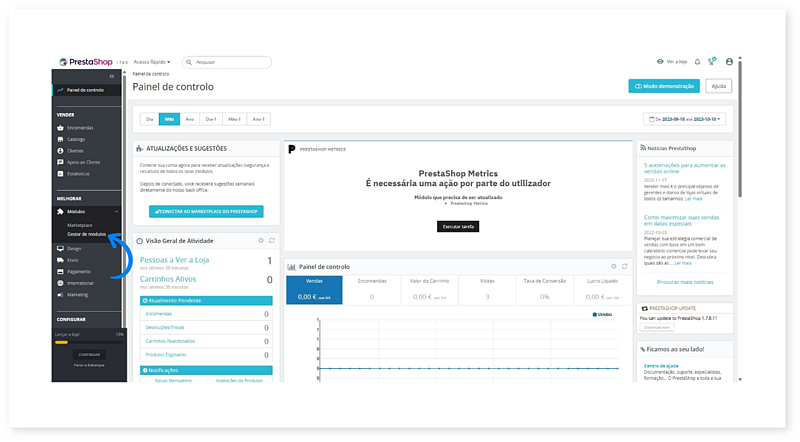Open the Acesso Rápido dropdown
This screenshot has width=800, height=442.
click(x=152, y=62)
